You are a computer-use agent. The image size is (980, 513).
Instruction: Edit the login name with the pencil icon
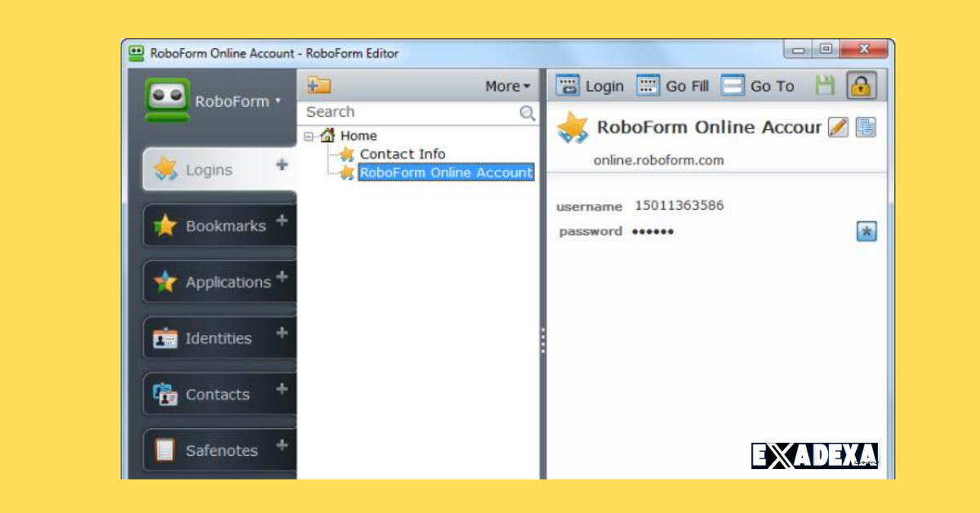coord(838,127)
